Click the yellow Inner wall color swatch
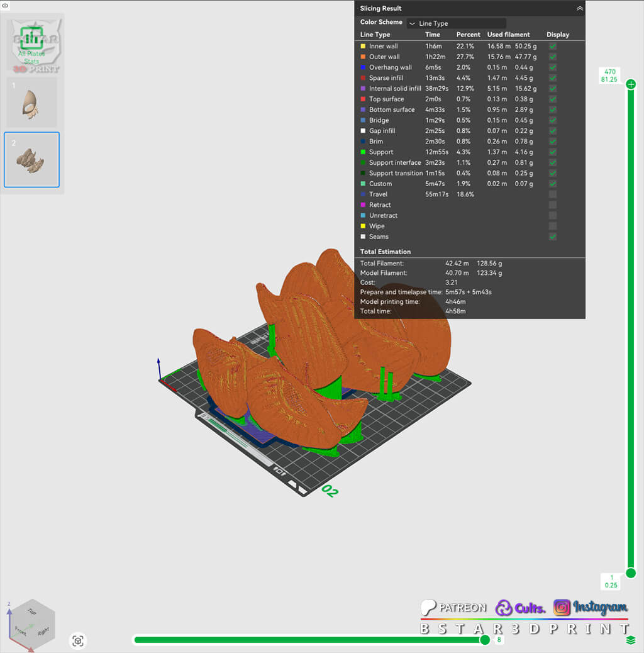Screen dimensions: 644x653 click(x=363, y=46)
